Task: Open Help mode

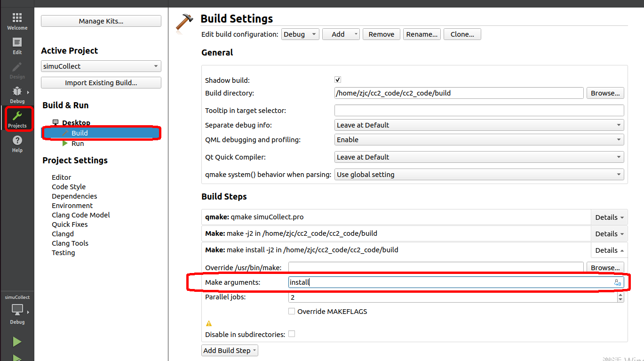Action: (x=17, y=144)
